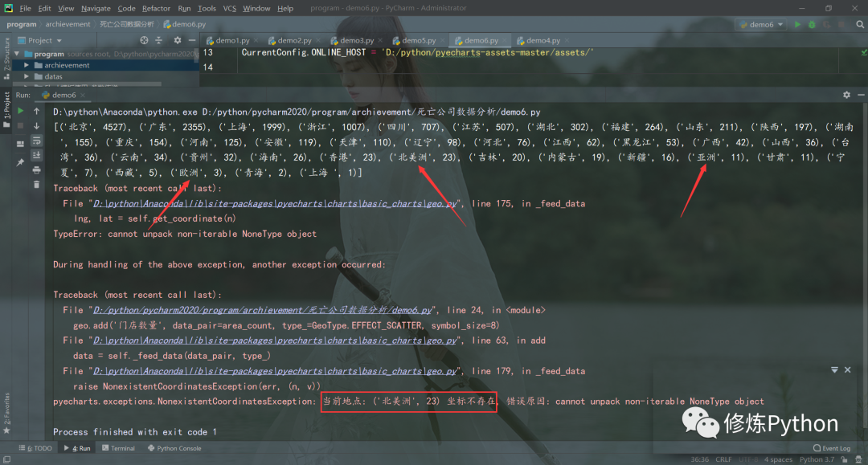The height and width of the screenshot is (465, 868).
Task: Click geo.py link at line 63
Action: (x=275, y=341)
